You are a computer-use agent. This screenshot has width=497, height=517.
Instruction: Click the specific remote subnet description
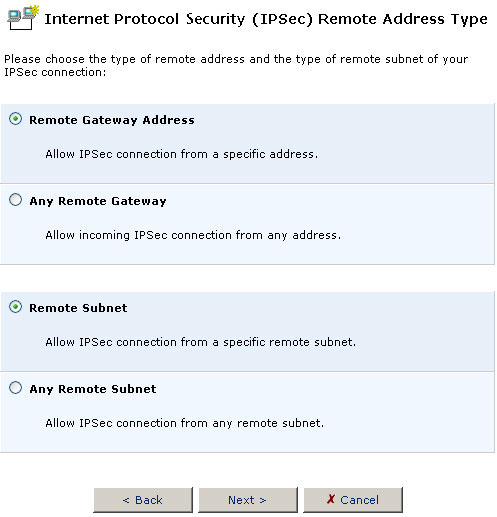pos(201,342)
